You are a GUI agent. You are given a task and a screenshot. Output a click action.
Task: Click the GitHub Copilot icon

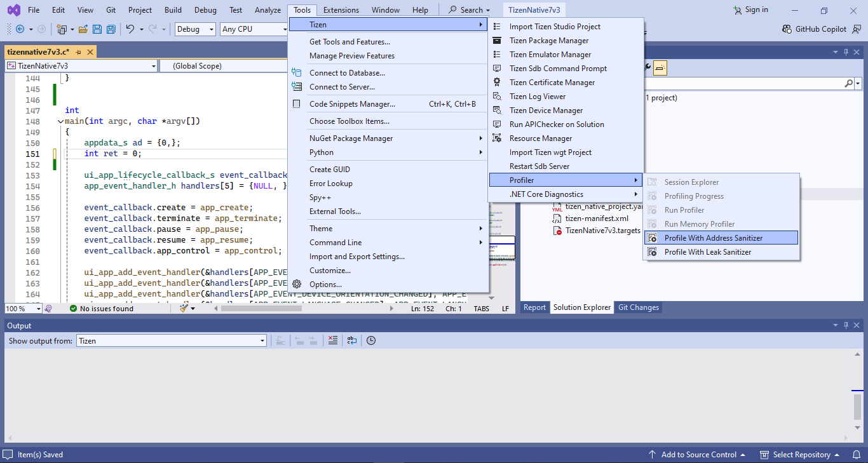pyautogui.click(x=787, y=29)
